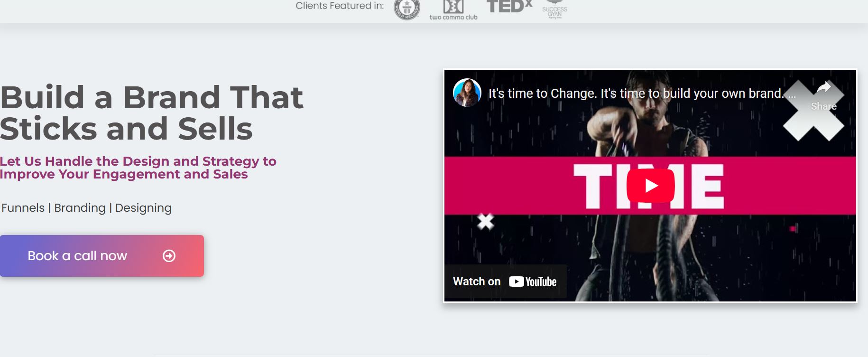868x357 pixels.
Task: Click the circled arrow icon in call button
Action: coord(169,256)
